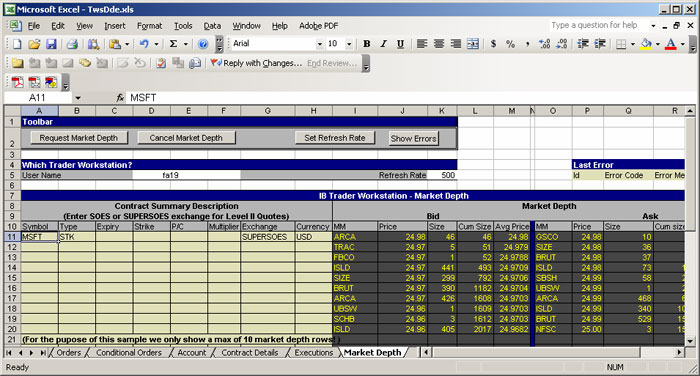Apply comma style formatting
700x376 pixels.
coord(527,44)
